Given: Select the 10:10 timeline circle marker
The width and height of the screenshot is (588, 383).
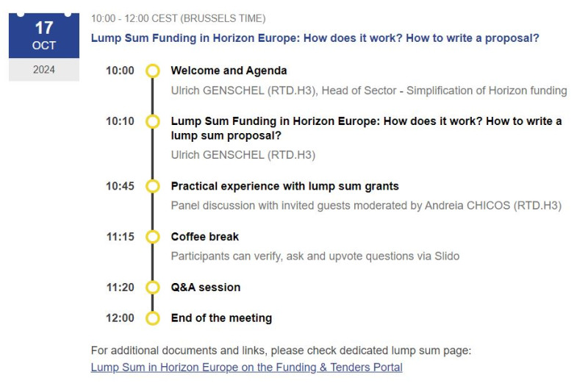Looking at the screenshot, I should pyautogui.click(x=153, y=121).
